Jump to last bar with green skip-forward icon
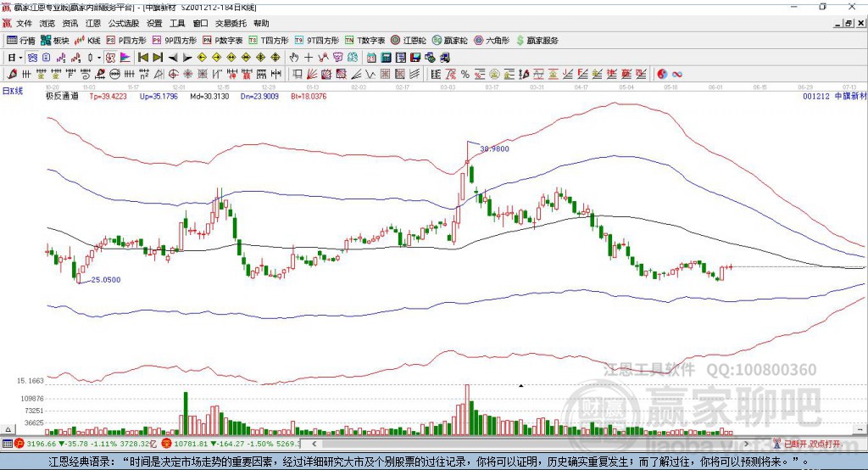Image resolution: width=868 pixels, height=470 pixels. [x=158, y=58]
